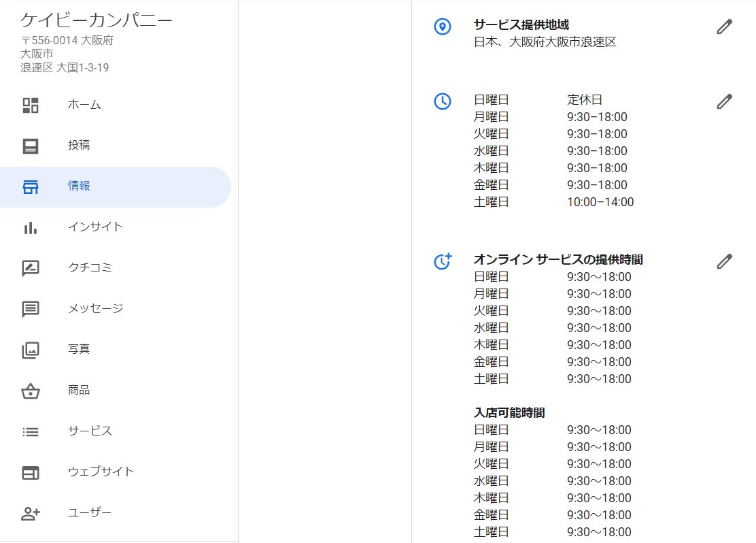Edit online service hours pencil icon

coord(724,261)
